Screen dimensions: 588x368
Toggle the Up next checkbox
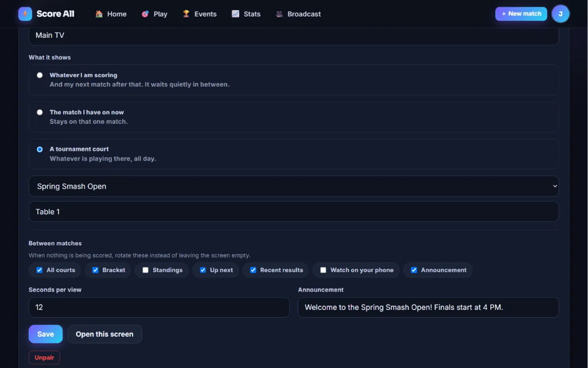point(203,270)
